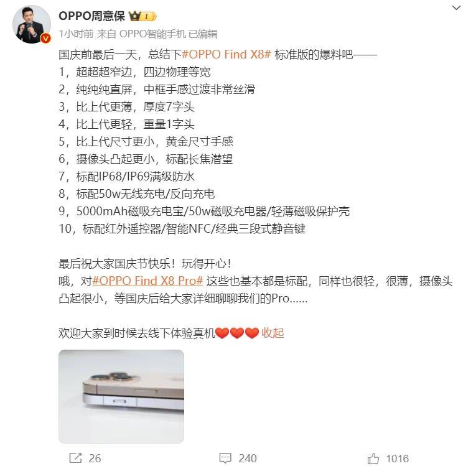The width and height of the screenshot is (476, 466).
Task: Open the #OPPO Find X8# hashtag
Action: [226, 55]
